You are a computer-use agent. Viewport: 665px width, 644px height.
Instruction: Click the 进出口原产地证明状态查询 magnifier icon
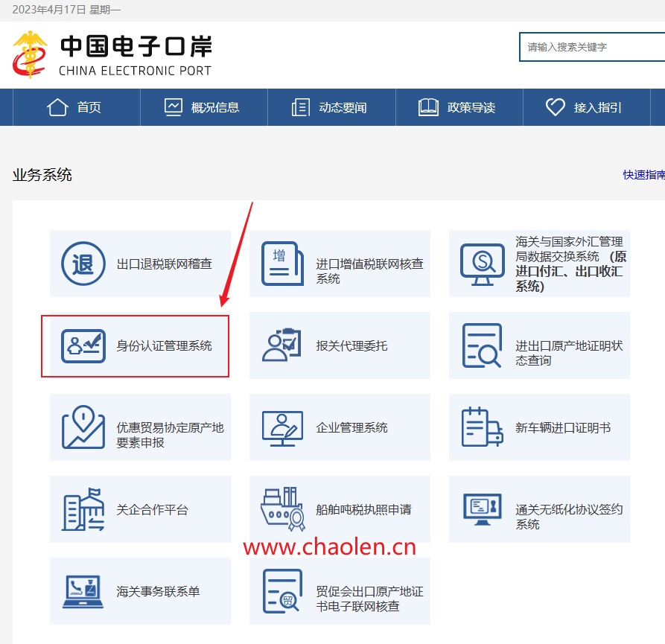click(482, 345)
